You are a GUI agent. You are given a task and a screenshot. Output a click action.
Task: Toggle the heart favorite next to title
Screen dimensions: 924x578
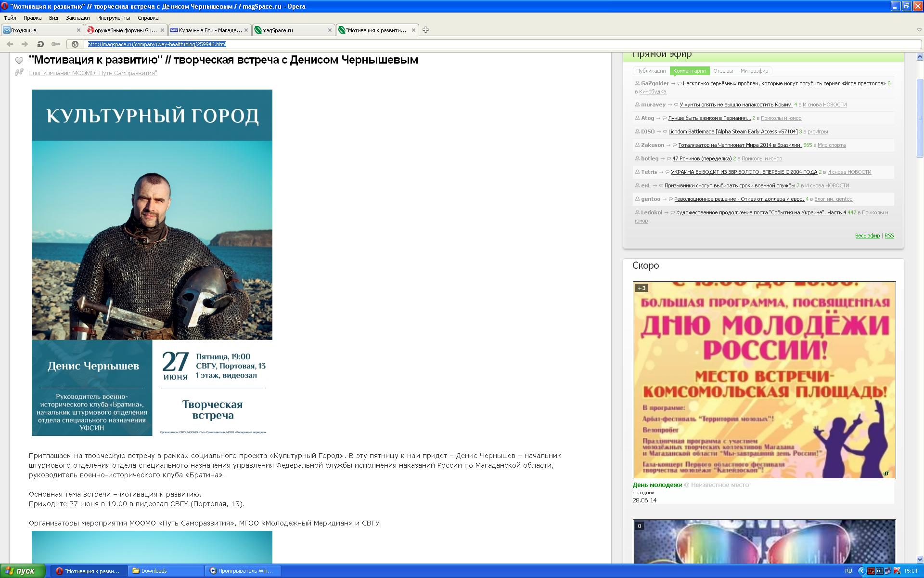[19, 61]
